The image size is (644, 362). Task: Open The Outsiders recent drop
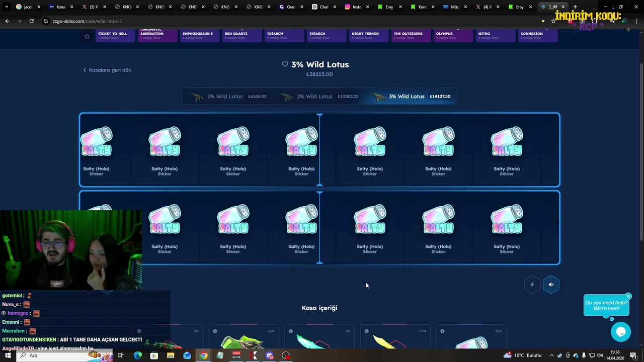coord(411,35)
